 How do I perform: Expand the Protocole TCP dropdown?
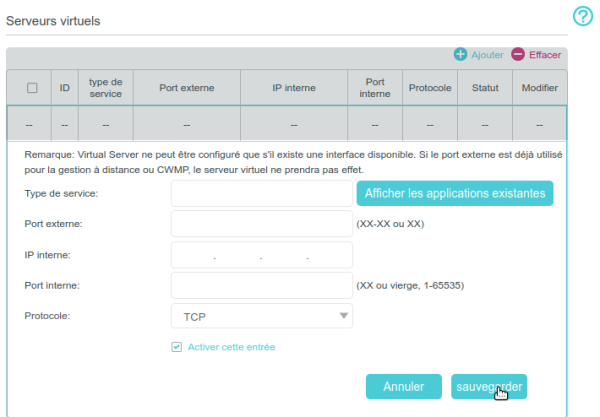262,316
